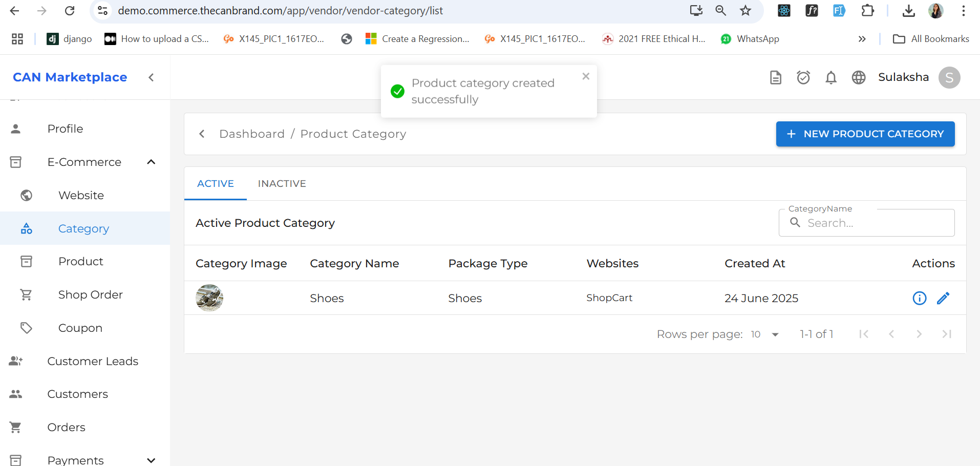Open the 'How to upload a CS...' bookmark

(157, 39)
